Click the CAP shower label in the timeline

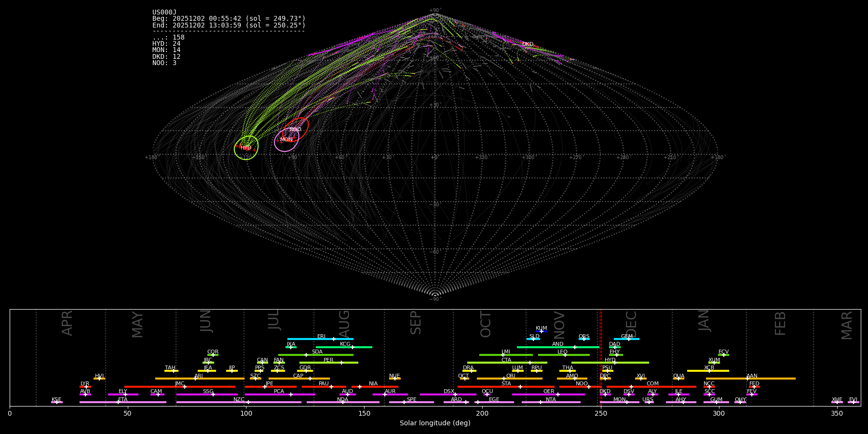click(x=298, y=376)
